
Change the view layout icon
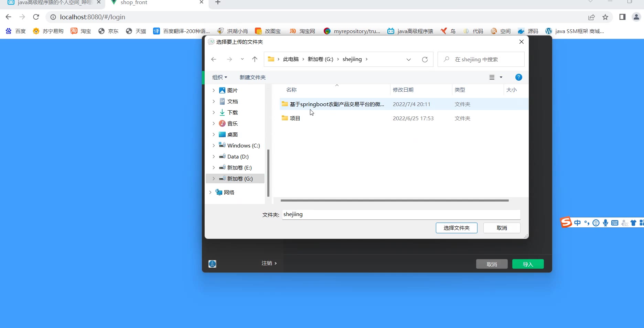click(492, 77)
